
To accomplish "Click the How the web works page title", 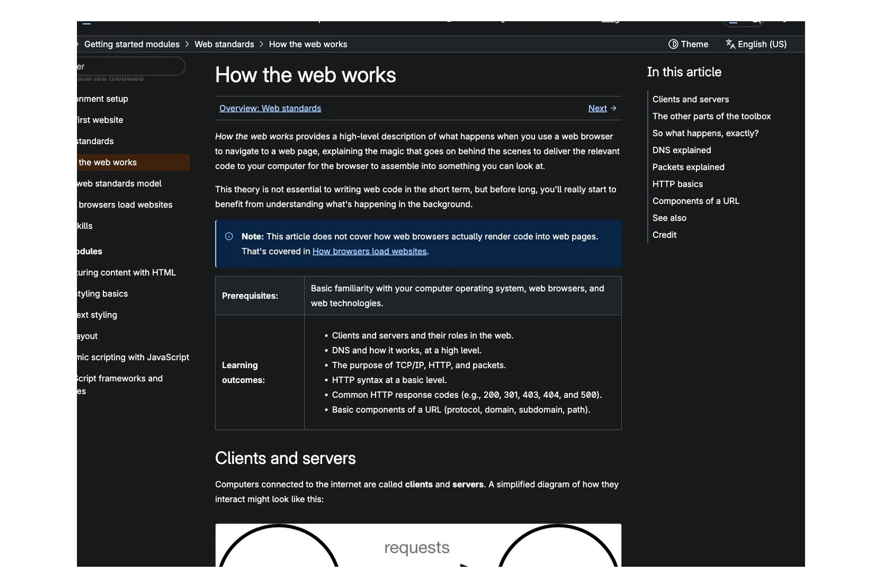I will point(305,75).
